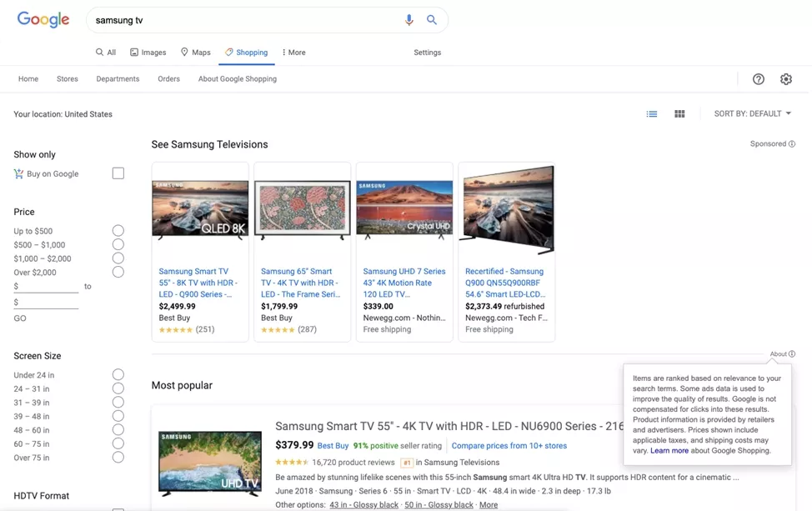812x511 pixels.
Task: Click the #1 rank badge
Action: click(x=407, y=463)
